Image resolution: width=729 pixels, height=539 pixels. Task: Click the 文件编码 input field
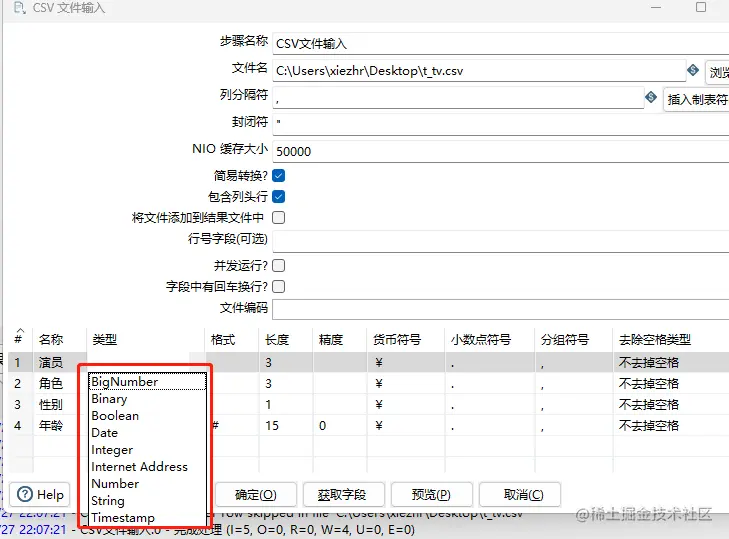(501, 309)
